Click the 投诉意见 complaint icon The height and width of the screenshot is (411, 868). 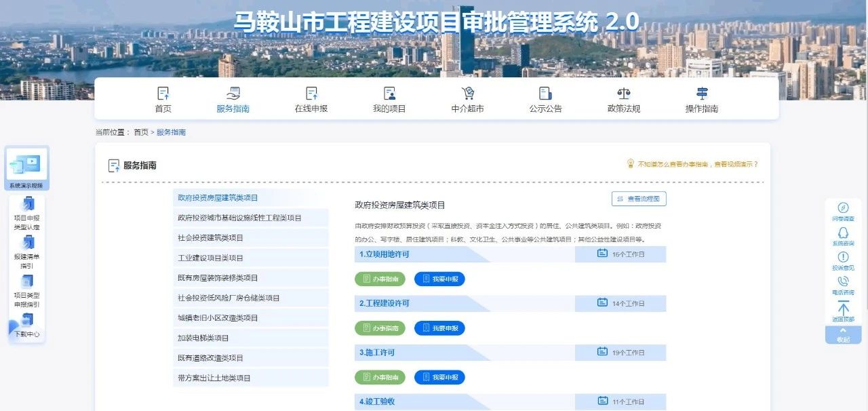843,257
